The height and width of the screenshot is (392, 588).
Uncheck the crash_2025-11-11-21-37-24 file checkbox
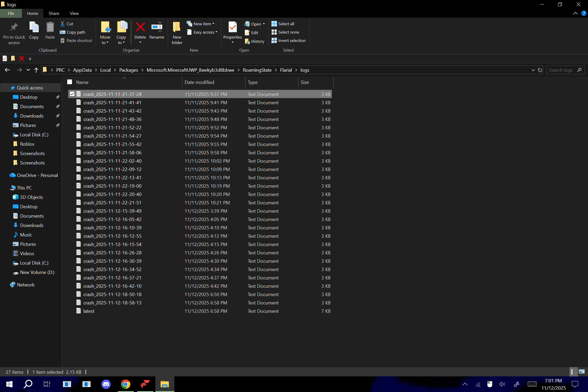[x=72, y=94]
